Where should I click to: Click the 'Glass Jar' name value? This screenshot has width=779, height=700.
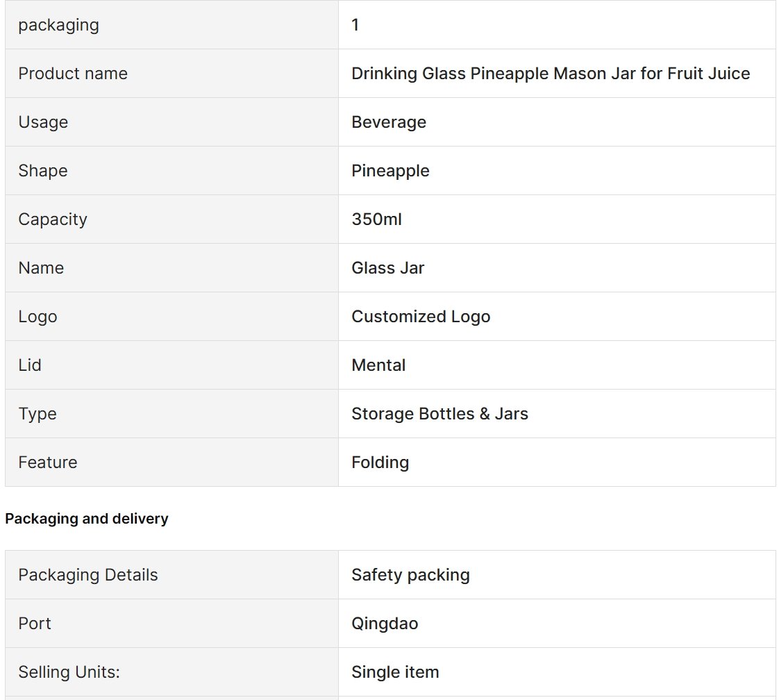point(387,268)
